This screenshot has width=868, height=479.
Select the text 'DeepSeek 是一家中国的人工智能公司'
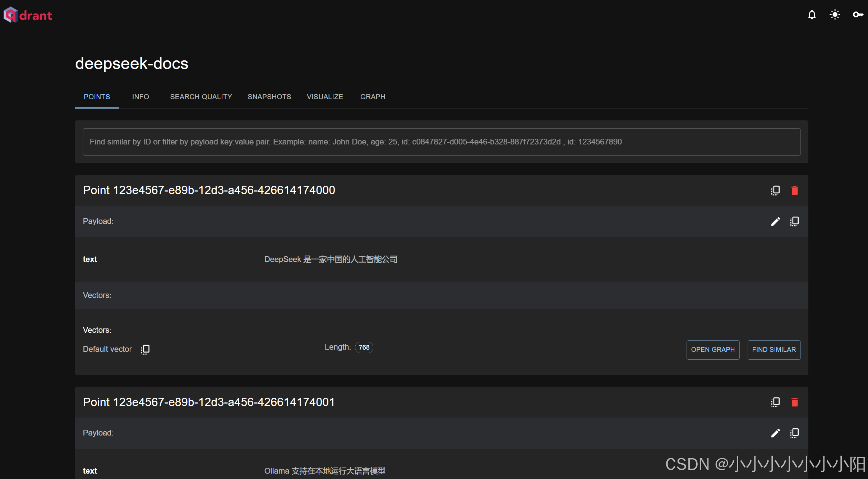click(331, 259)
